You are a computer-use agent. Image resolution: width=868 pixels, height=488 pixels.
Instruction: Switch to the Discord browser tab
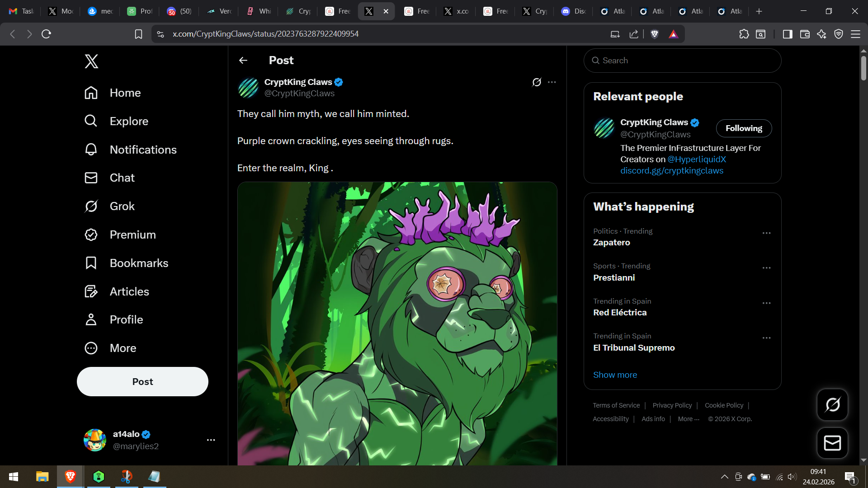574,11
